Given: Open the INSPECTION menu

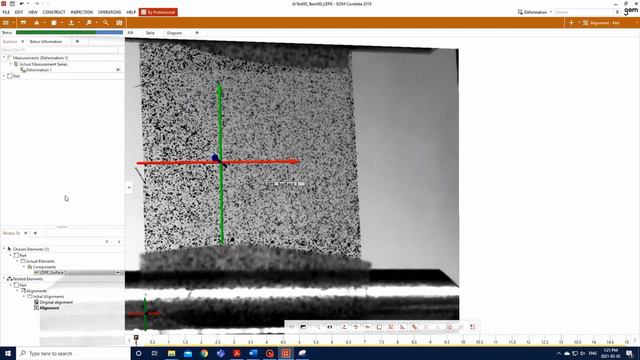Looking at the screenshot, I should pos(82,12).
